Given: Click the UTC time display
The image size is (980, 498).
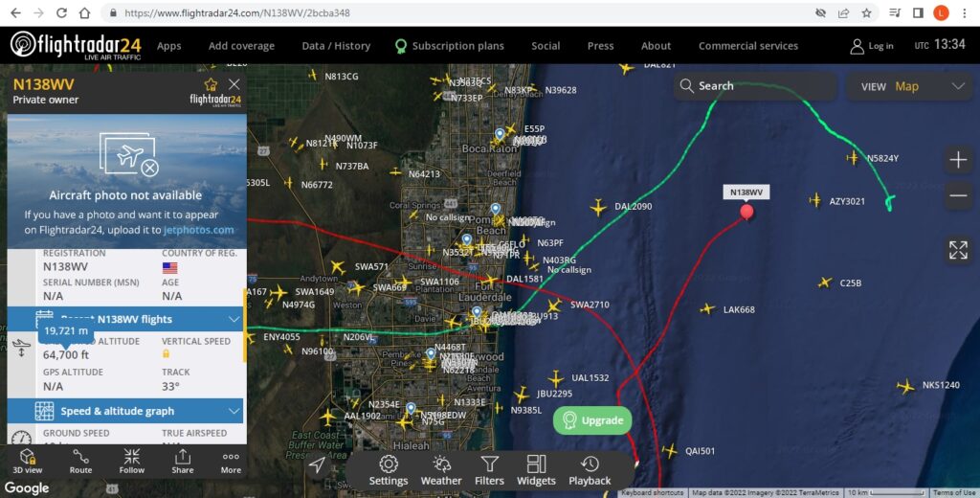Looking at the screenshot, I should (941, 45).
